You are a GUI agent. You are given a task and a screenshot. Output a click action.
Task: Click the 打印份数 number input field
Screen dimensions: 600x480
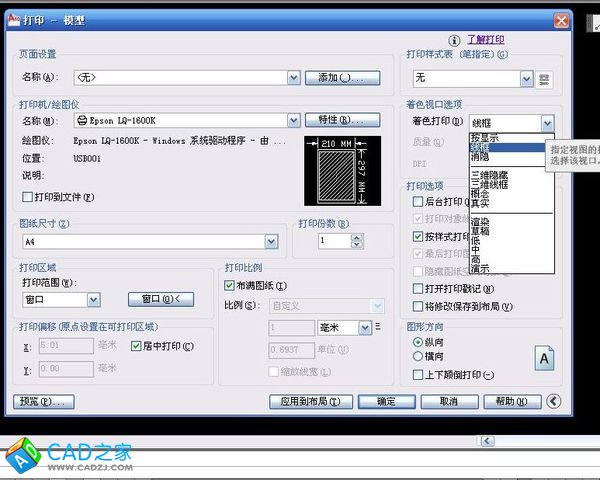(335, 241)
